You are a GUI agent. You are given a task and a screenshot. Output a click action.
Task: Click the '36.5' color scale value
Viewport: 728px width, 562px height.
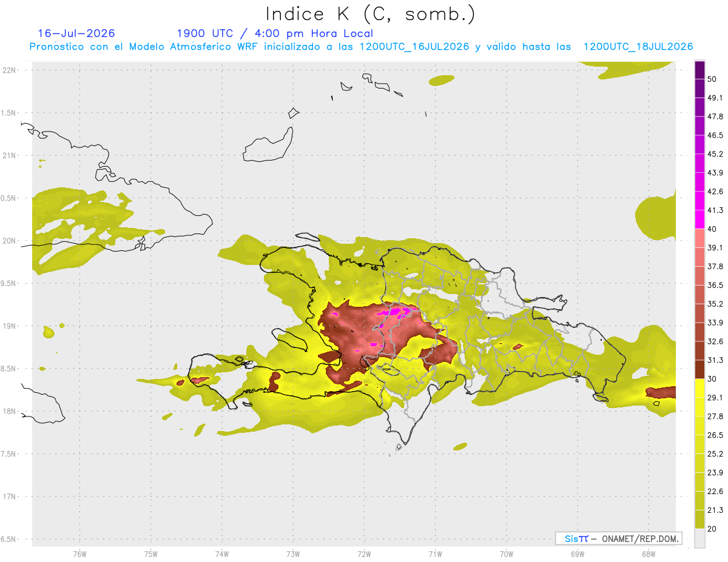tap(715, 285)
